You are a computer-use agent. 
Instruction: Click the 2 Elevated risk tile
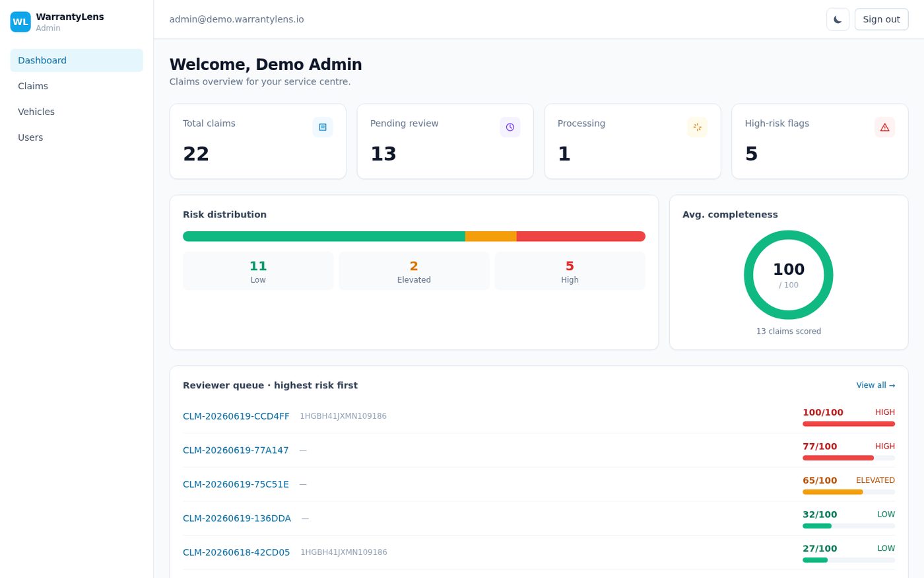pyautogui.click(x=414, y=271)
